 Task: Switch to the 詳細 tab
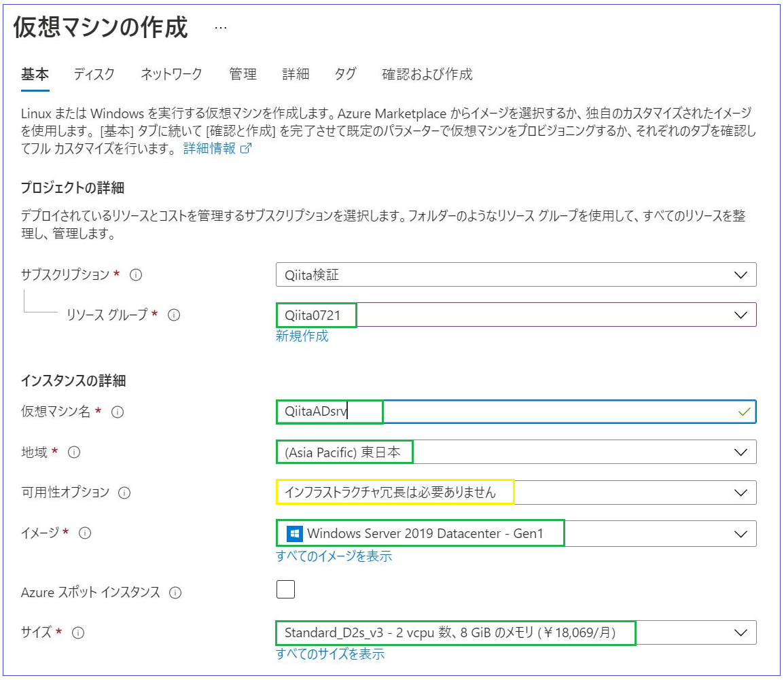pos(296,75)
